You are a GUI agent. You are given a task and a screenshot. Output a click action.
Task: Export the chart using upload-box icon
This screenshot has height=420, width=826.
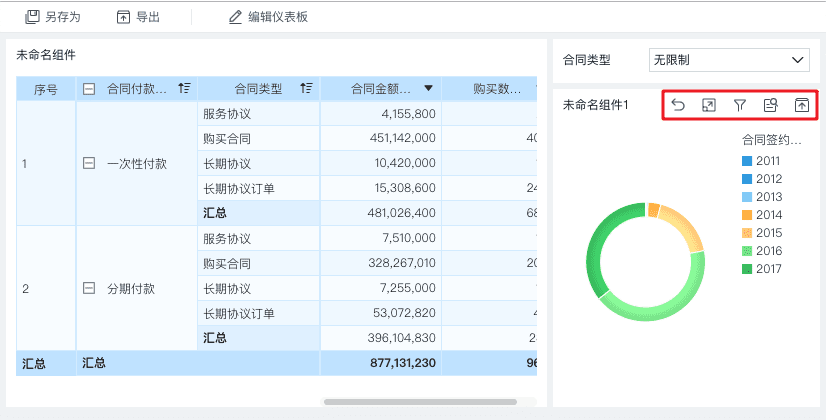pyautogui.click(x=801, y=105)
